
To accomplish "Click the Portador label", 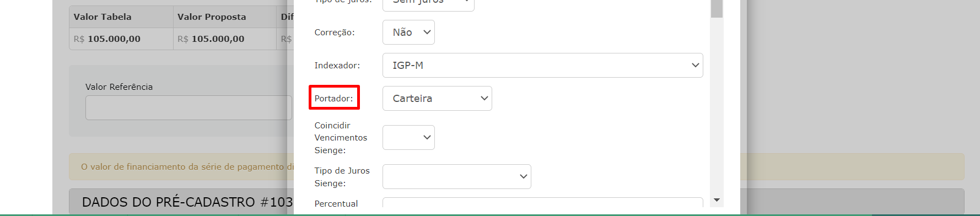I will [334, 99].
